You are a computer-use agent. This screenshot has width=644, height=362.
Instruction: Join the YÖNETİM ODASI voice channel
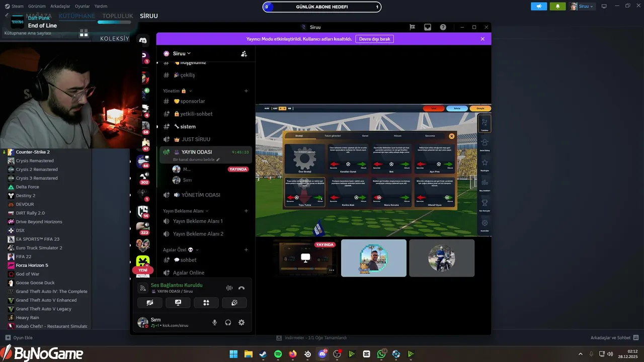click(205, 195)
